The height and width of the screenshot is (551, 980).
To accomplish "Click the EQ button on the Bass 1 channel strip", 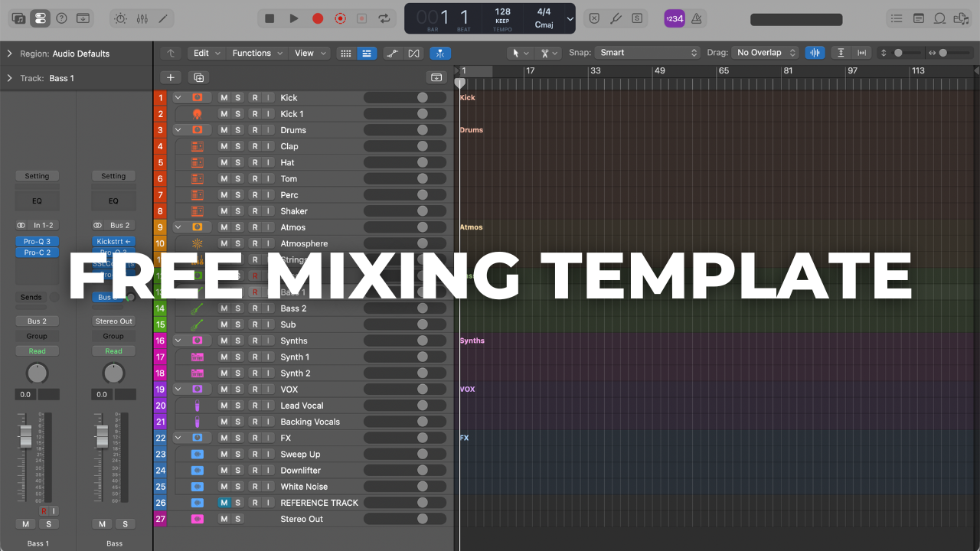I will coord(37,201).
